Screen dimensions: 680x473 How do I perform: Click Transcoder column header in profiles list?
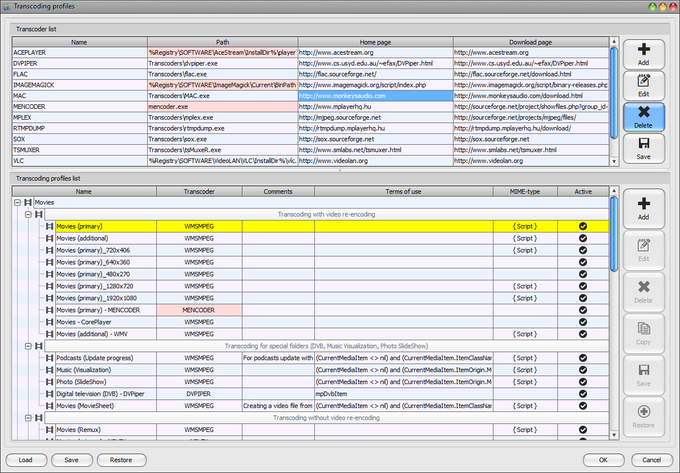[x=199, y=191]
